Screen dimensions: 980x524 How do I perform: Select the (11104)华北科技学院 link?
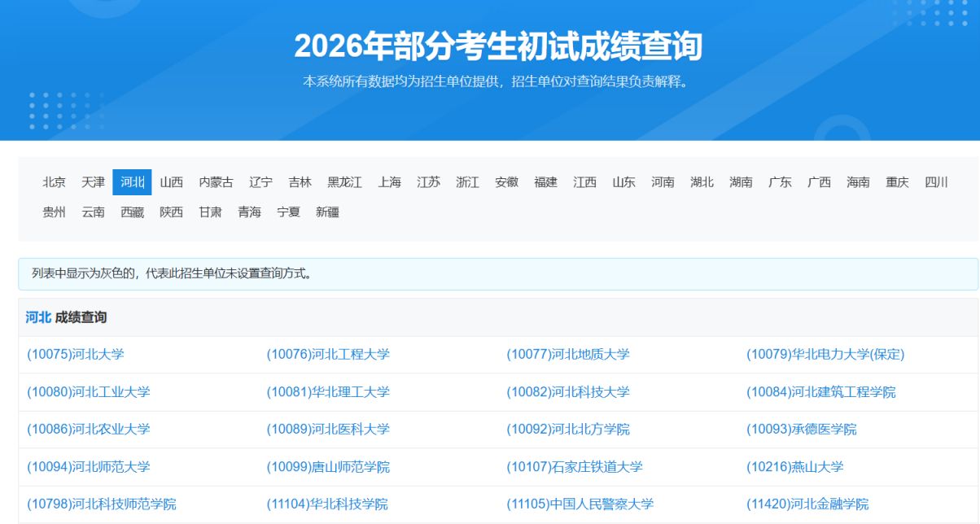pyautogui.click(x=327, y=504)
